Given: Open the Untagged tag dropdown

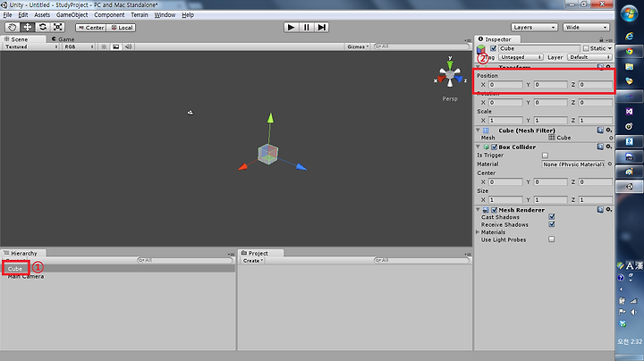Looking at the screenshot, I should click(521, 57).
